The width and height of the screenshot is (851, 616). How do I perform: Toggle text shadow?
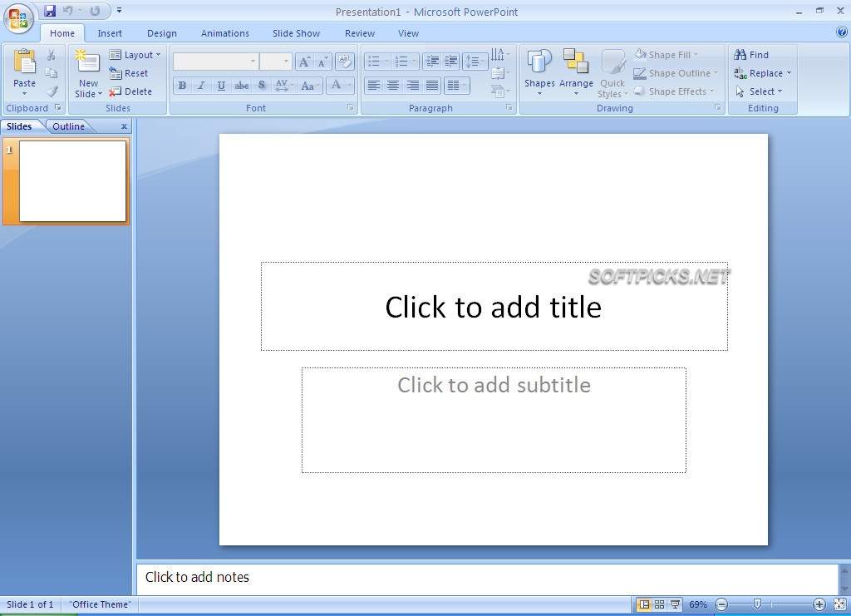(x=262, y=85)
